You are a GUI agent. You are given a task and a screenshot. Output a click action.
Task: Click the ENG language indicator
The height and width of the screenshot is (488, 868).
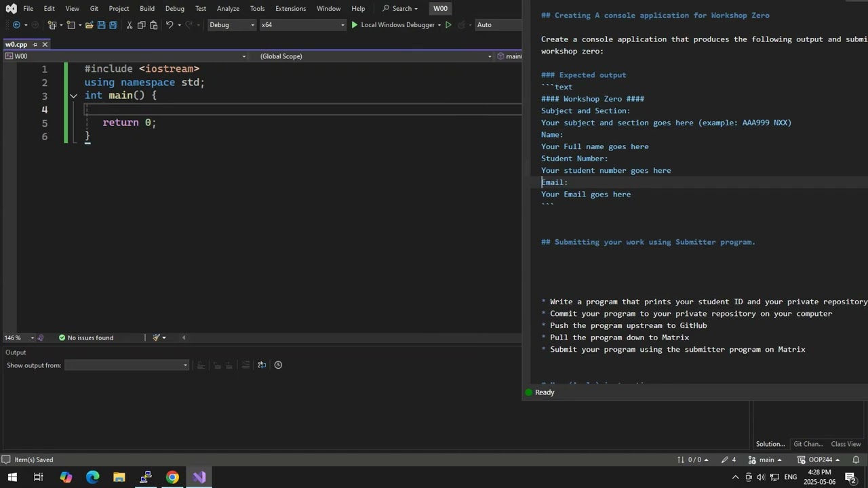pos(791,477)
